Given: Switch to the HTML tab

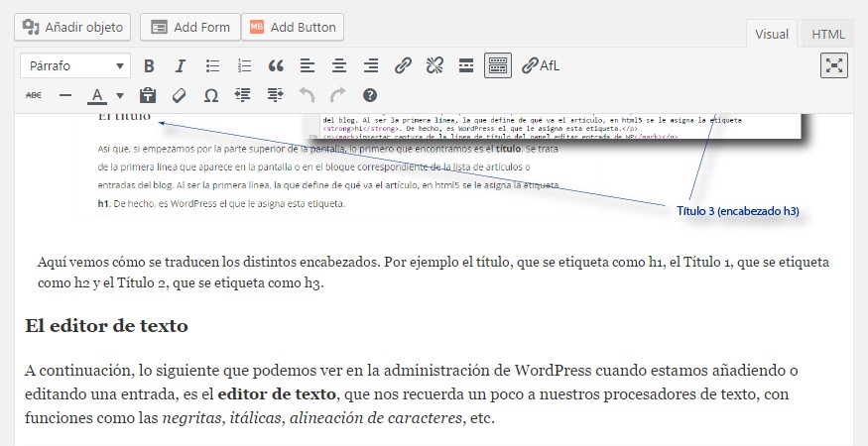Looking at the screenshot, I should (828, 34).
